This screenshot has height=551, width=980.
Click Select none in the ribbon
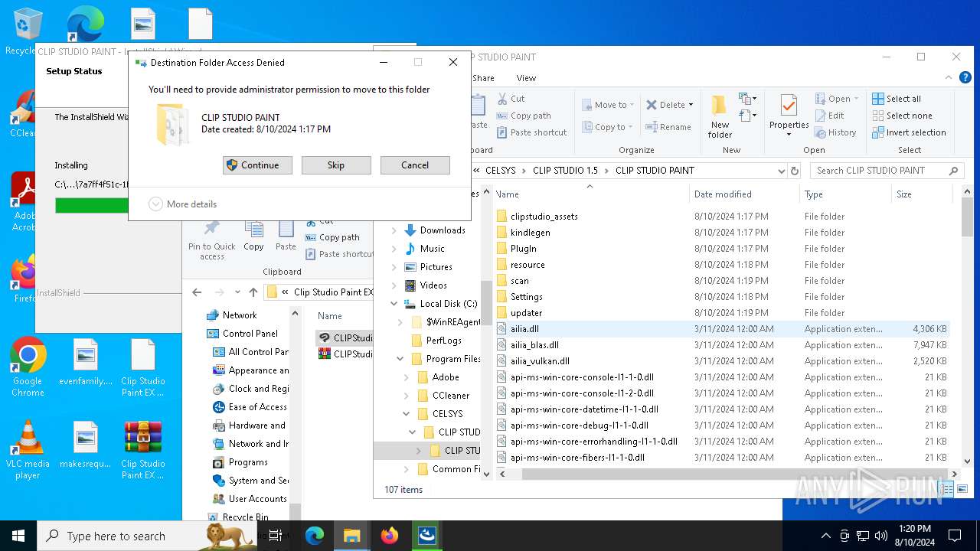tap(903, 116)
